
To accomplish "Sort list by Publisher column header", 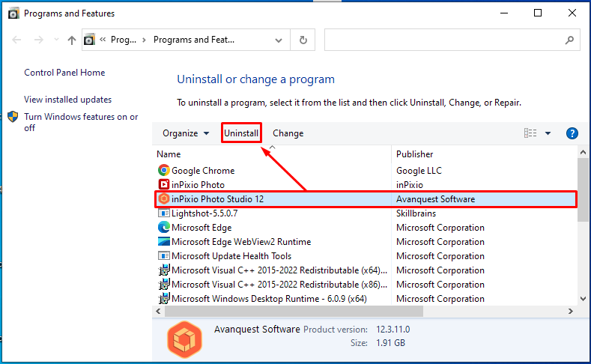I will click(x=414, y=154).
